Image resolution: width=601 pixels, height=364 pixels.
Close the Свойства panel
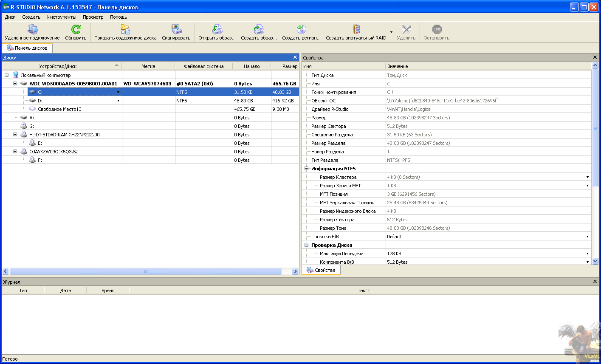(595, 57)
